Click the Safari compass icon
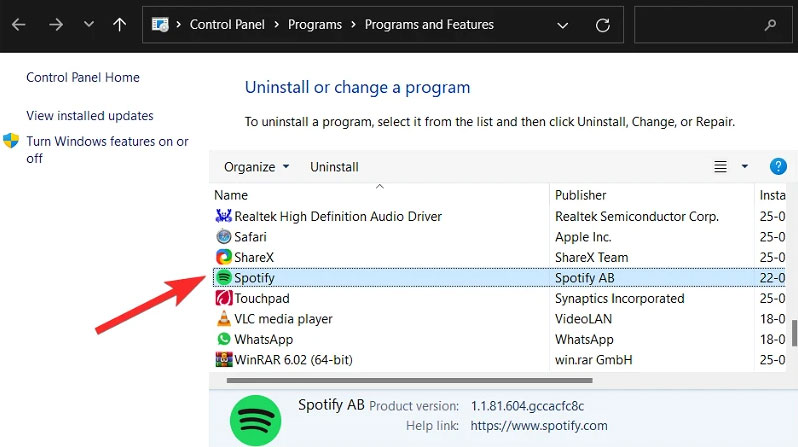This screenshot has height=447, width=798. pyautogui.click(x=223, y=237)
